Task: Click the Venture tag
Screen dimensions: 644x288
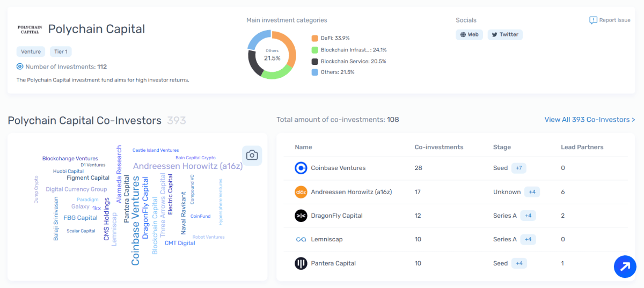Action: click(x=31, y=51)
